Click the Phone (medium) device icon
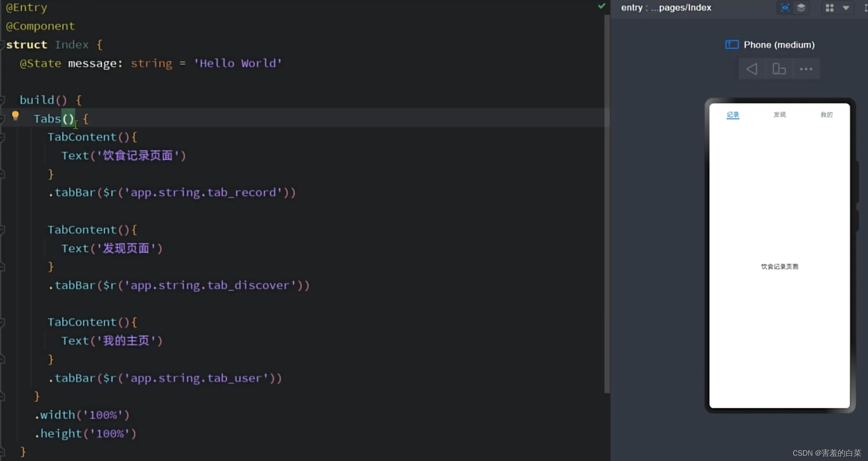Screen dimensions: 868x461 pos(732,44)
